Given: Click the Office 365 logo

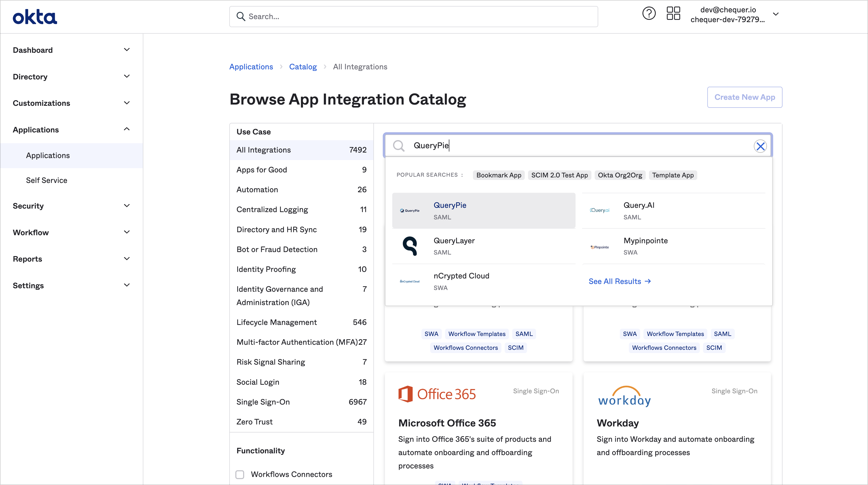Looking at the screenshot, I should point(437,394).
